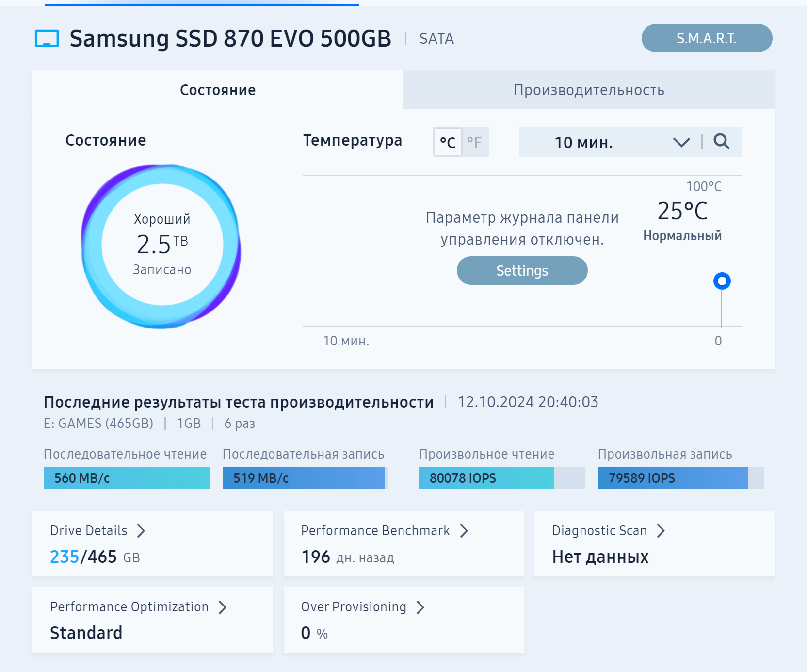Click the Последовательная запись label
807x672 pixels.
[304, 454]
